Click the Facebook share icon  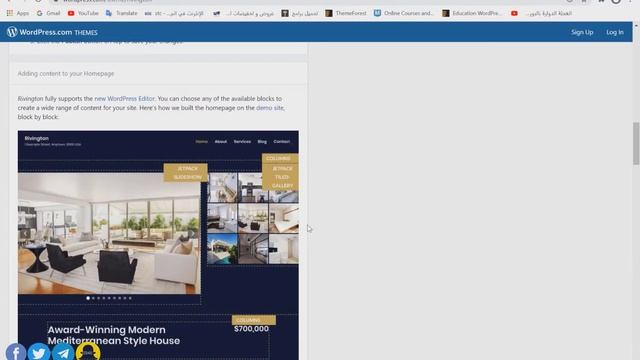pyautogui.click(x=16, y=353)
